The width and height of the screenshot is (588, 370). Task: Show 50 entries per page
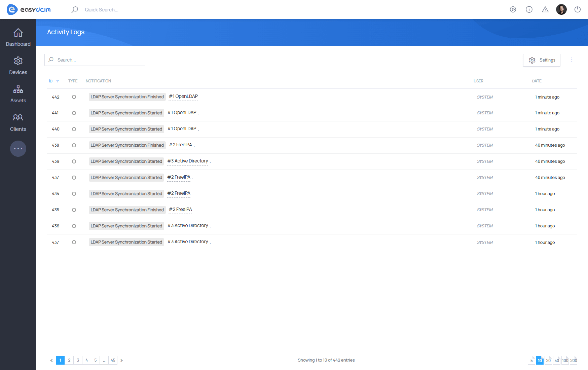click(557, 360)
